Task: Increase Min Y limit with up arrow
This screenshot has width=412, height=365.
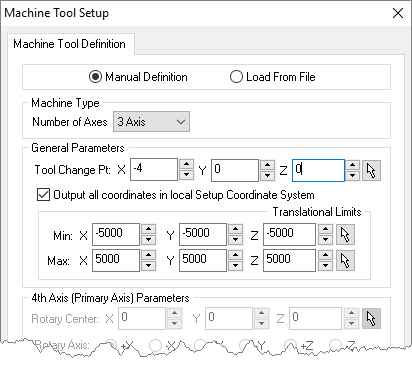Action: click(235, 229)
